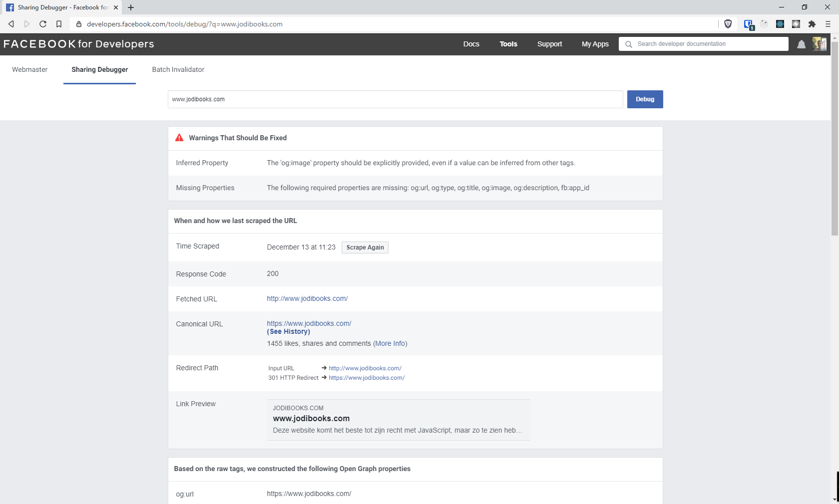Image resolution: width=839 pixels, height=504 pixels.
Task: Open Brave Shields lion icon
Action: [728, 24]
